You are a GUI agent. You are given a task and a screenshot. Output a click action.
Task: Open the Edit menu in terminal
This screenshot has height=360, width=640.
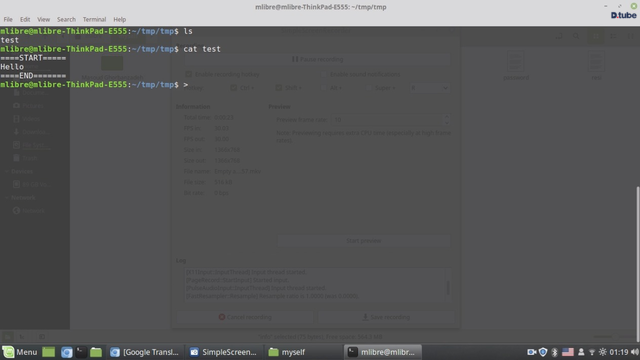(25, 19)
